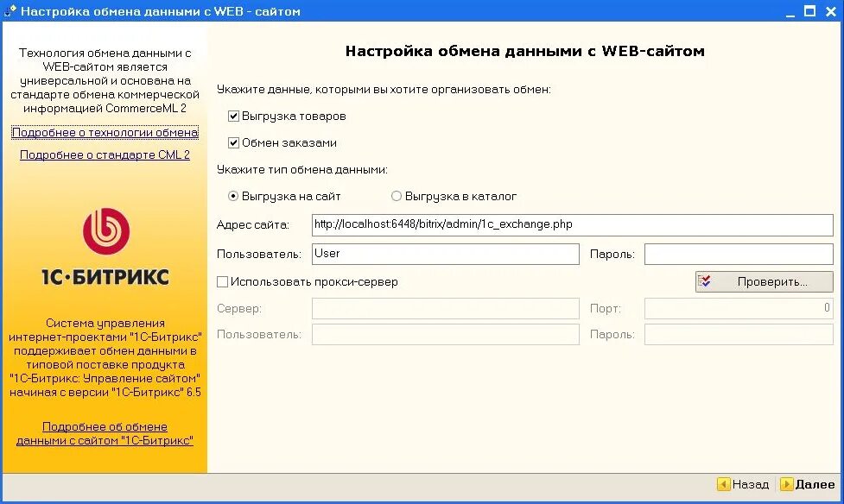
Task: Focus the Адрес сайта URL field
Action: (x=572, y=225)
